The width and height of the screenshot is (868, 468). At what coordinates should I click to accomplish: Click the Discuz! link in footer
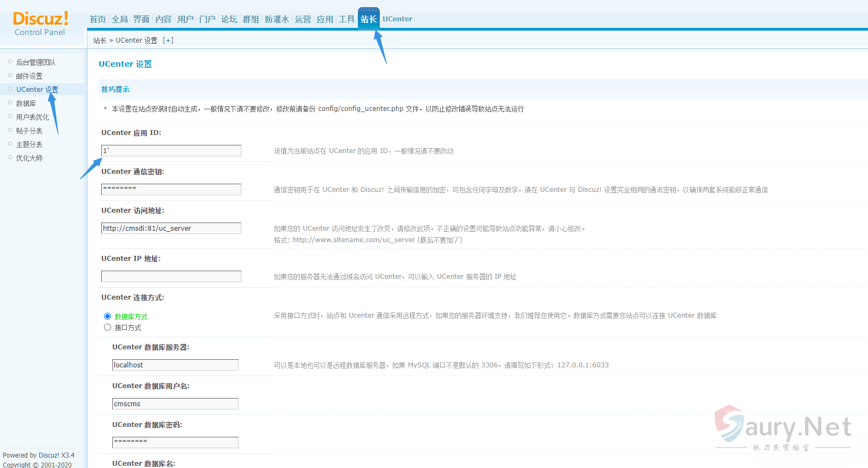(49, 455)
